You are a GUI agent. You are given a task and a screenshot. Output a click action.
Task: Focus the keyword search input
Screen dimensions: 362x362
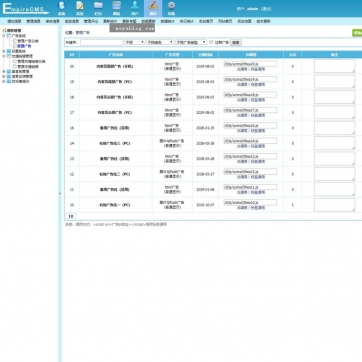[x=102, y=42]
